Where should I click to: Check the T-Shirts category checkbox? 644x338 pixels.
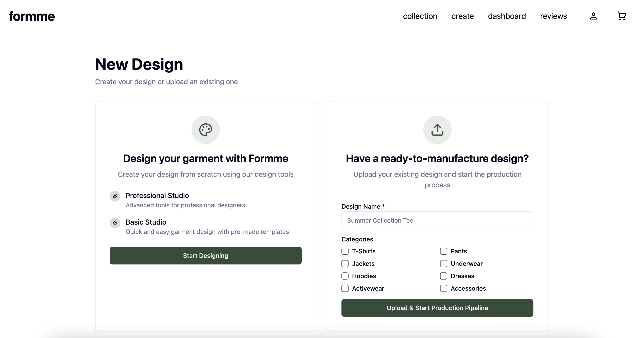click(x=345, y=251)
